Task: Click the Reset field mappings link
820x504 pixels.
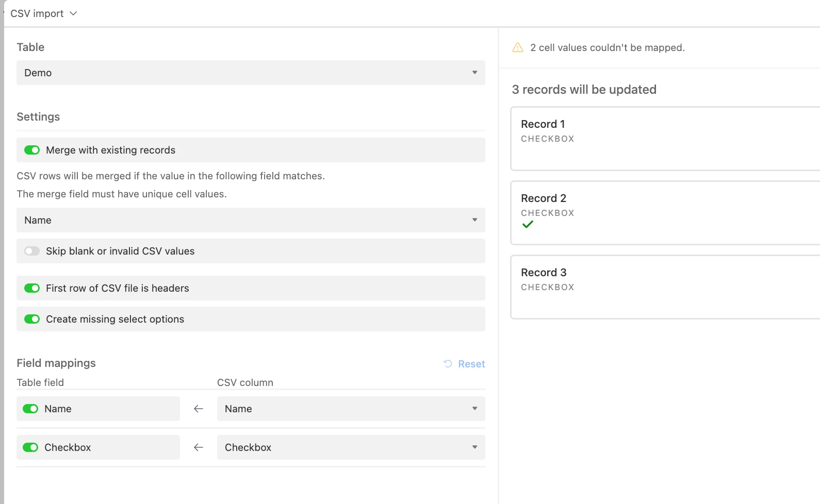Action: point(471,364)
